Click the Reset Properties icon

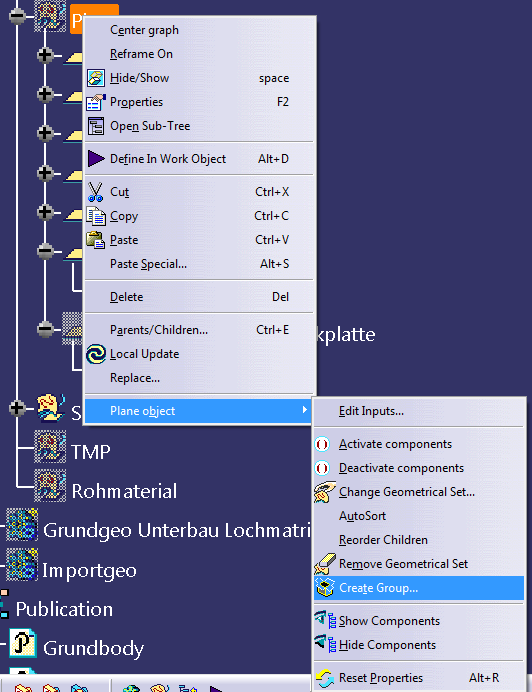[x=325, y=677]
